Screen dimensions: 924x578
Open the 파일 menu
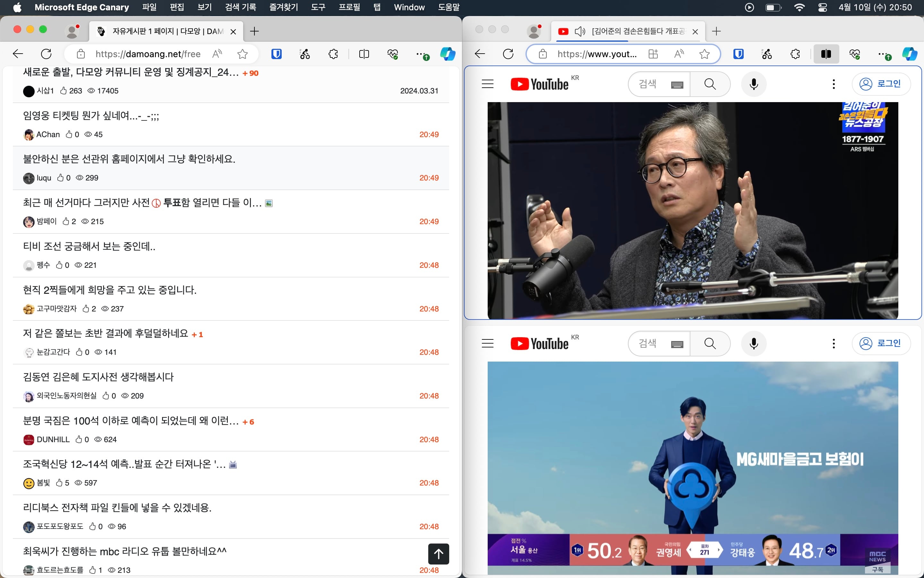tap(149, 7)
